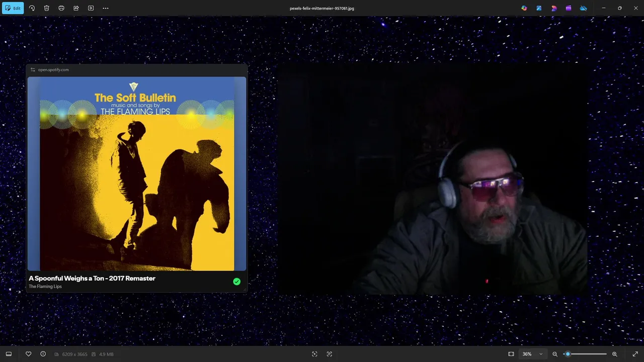Open the Designer photo icon in title bar
The image size is (644, 362).
[539, 8]
